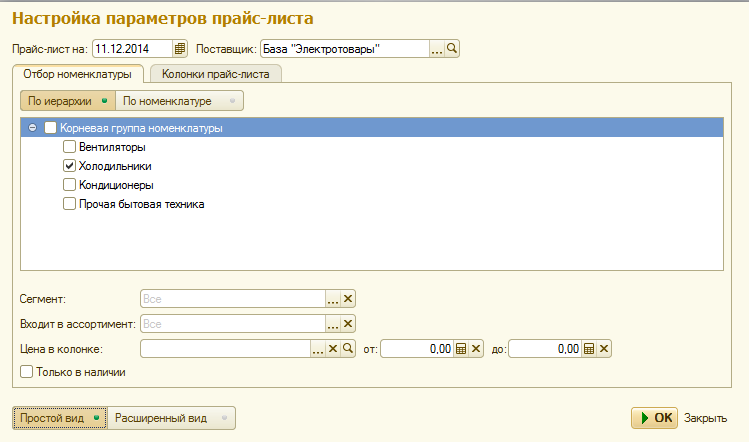Select the Отбор номенклатуры tab
Image resolution: width=749 pixels, height=442 pixels.
click(77, 73)
